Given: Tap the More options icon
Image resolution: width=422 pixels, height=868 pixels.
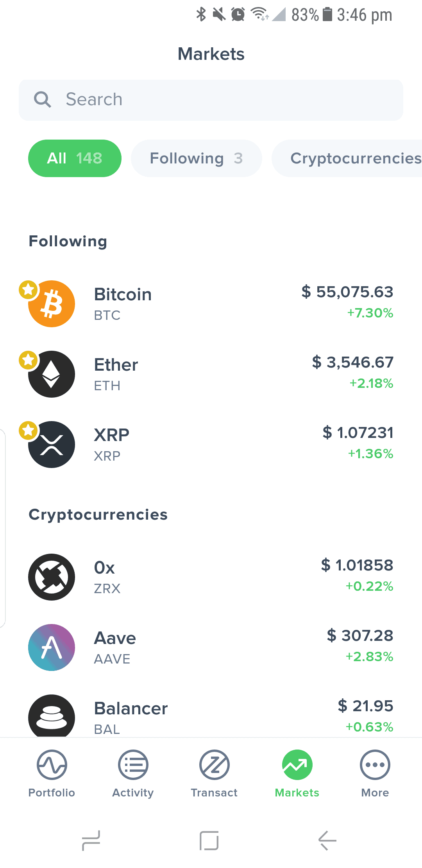Looking at the screenshot, I should 375,765.
